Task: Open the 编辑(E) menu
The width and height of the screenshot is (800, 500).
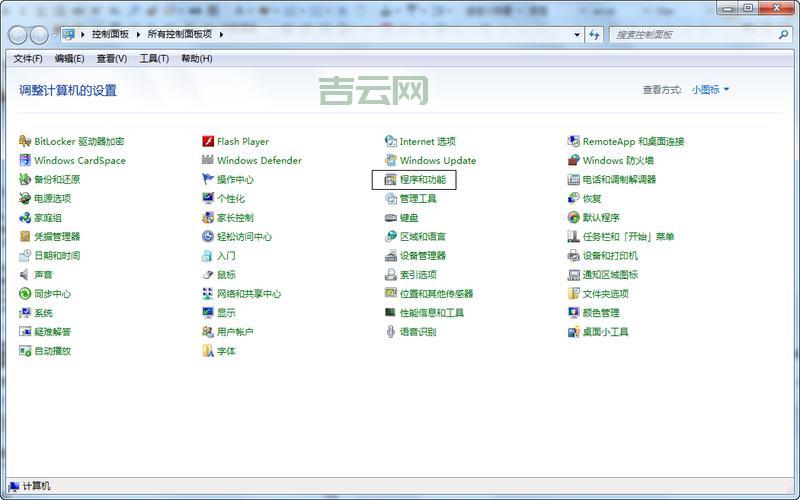Action: coord(69,59)
